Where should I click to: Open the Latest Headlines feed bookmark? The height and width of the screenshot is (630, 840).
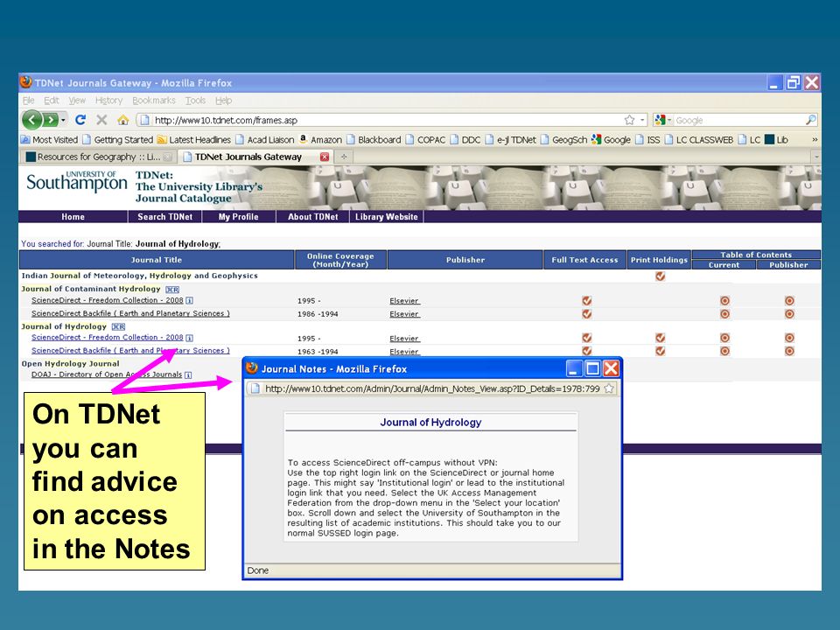pyautogui.click(x=194, y=140)
